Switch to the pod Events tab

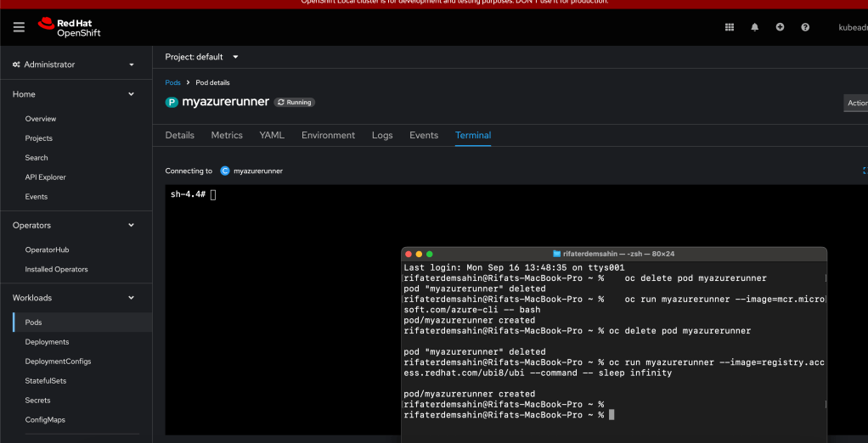coord(424,136)
